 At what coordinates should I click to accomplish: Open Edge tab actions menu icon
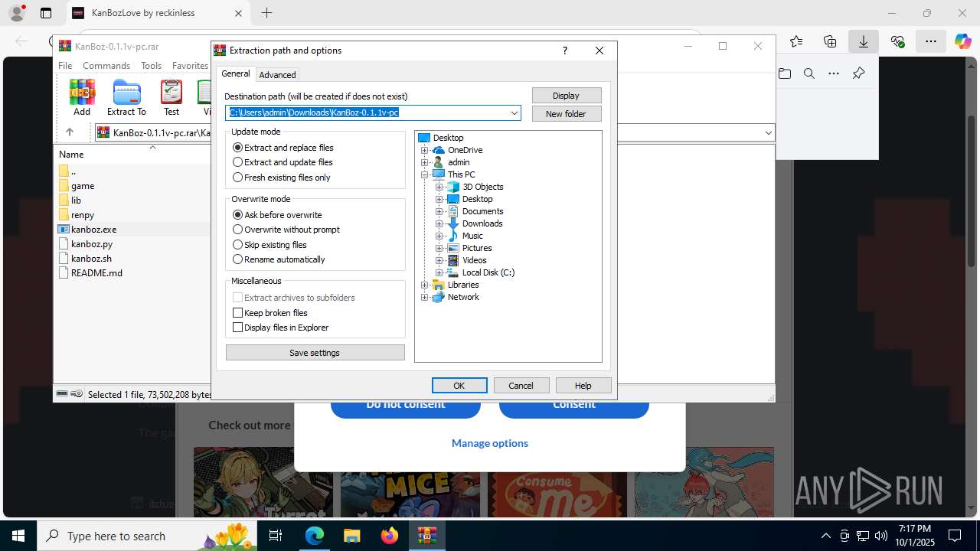[x=46, y=13]
